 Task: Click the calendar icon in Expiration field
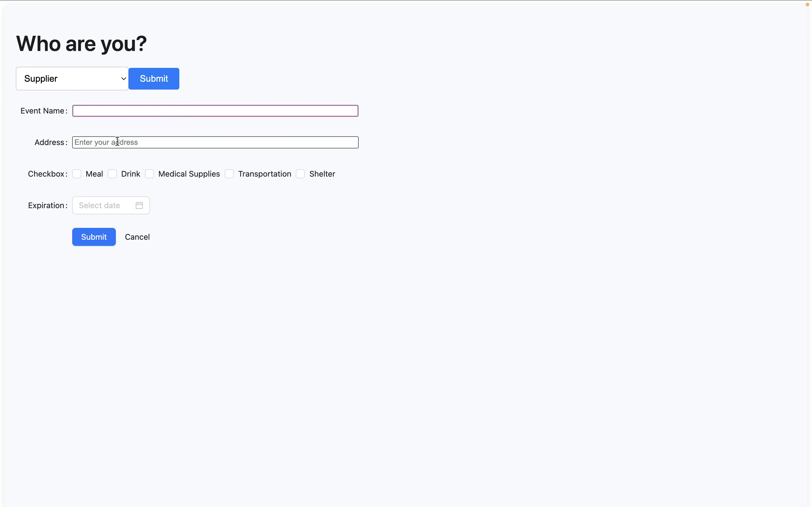(139, 206)
